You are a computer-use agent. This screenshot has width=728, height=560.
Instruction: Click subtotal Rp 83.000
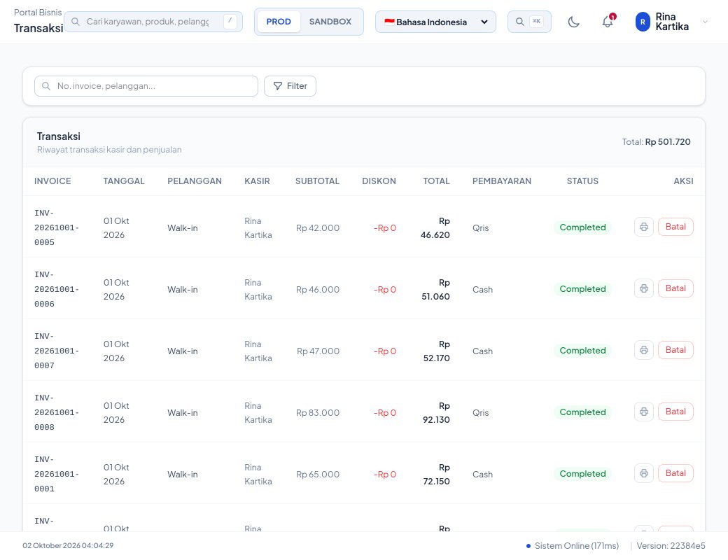[318, 413]
